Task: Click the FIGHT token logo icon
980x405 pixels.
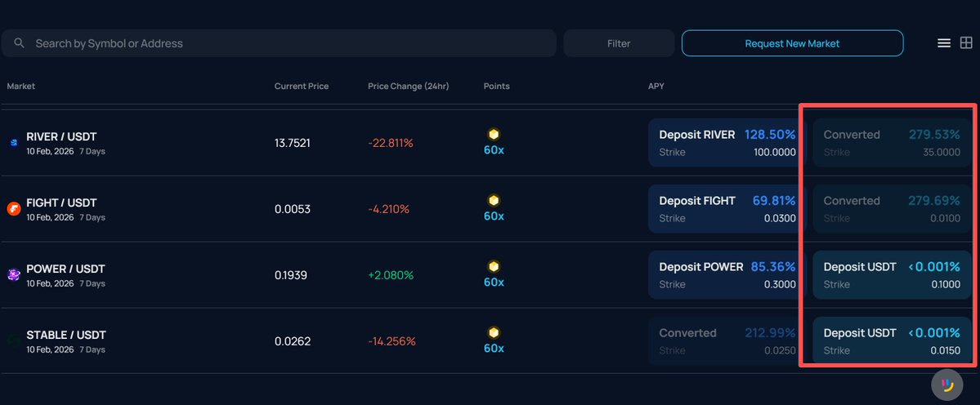Action: 14,209
